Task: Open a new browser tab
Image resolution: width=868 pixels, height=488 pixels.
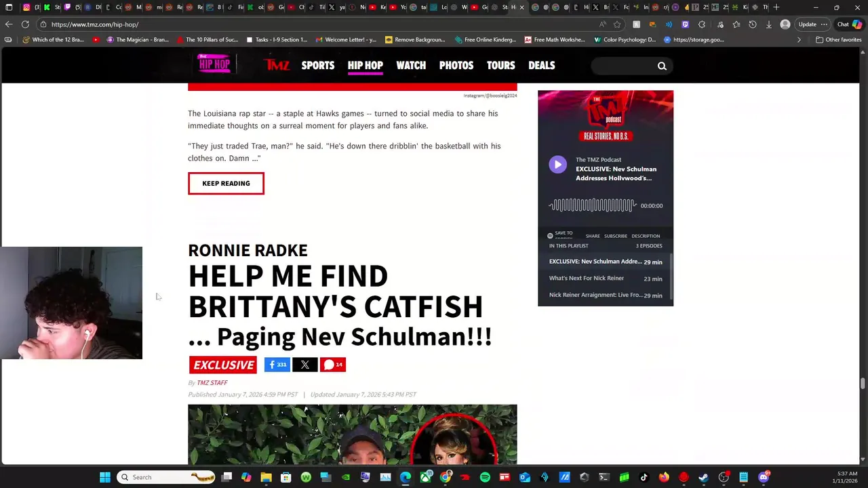Action: coord(776,7)
